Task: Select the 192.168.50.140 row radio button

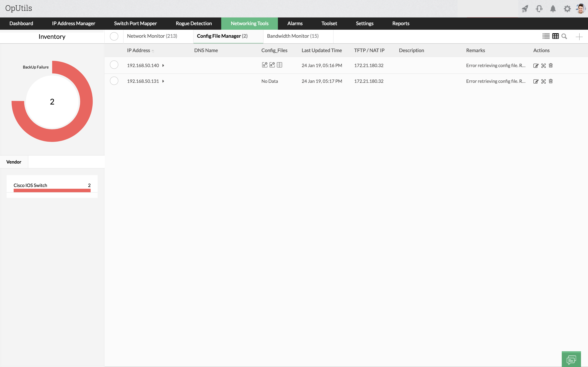Action: coord(114,65)
